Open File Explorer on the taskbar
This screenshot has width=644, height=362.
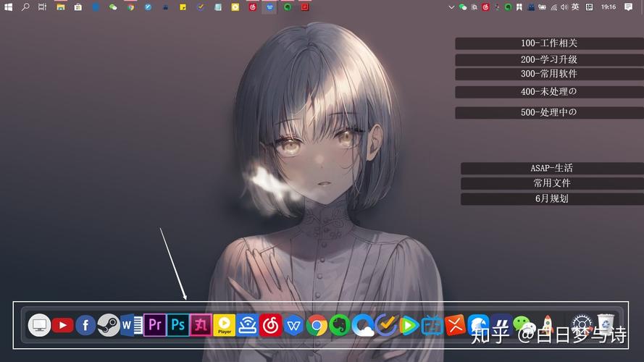click(x=61, y=7)
